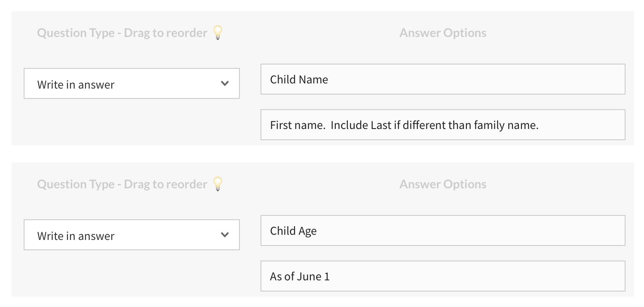The image size is (644, 307).
Task: Place cursor after 'family name.' in description field
Action: pos(540,125)
